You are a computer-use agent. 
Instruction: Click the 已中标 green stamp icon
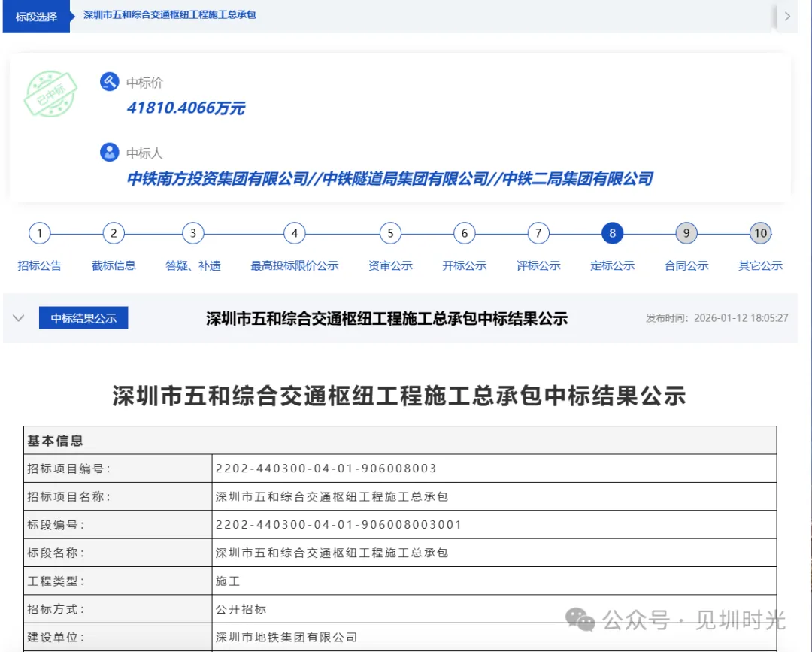(51, 94)
